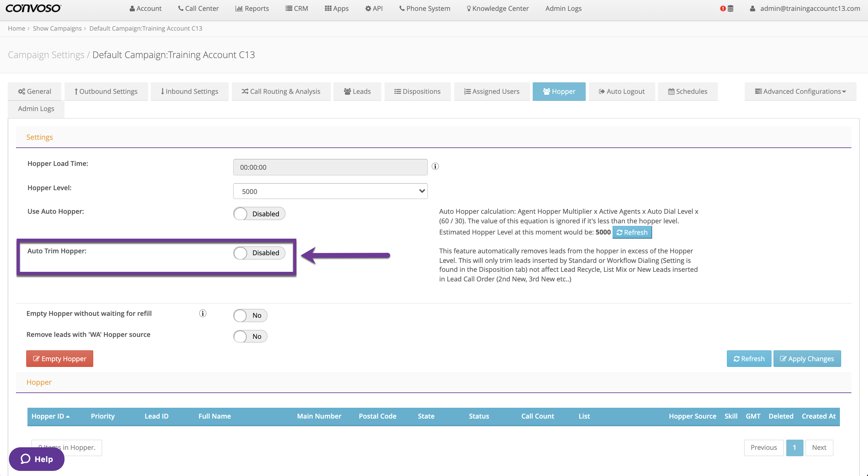Toggle Use Auto Hopper switch
The image size is (868, 476).
coord(259,214)
